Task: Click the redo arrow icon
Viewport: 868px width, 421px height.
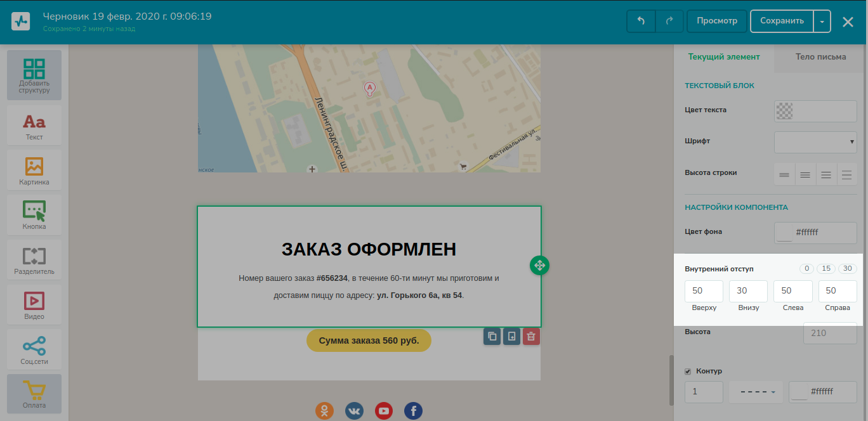Action: (x=669, y=21)
